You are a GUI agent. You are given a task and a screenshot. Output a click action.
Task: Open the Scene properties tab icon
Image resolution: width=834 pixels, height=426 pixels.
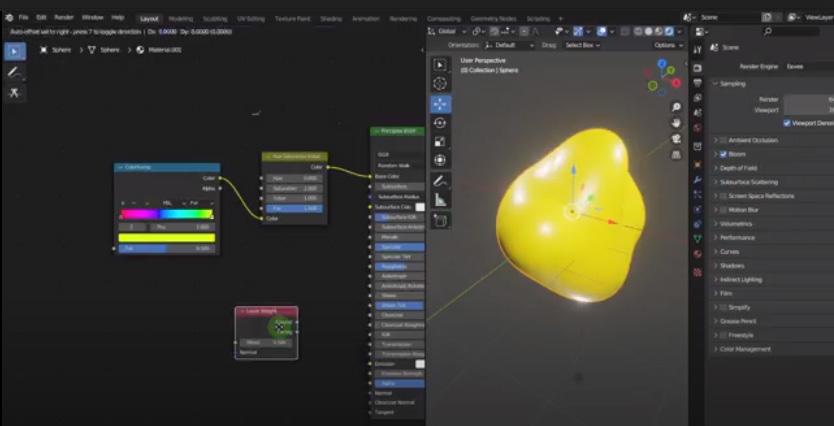click(698, 113)
